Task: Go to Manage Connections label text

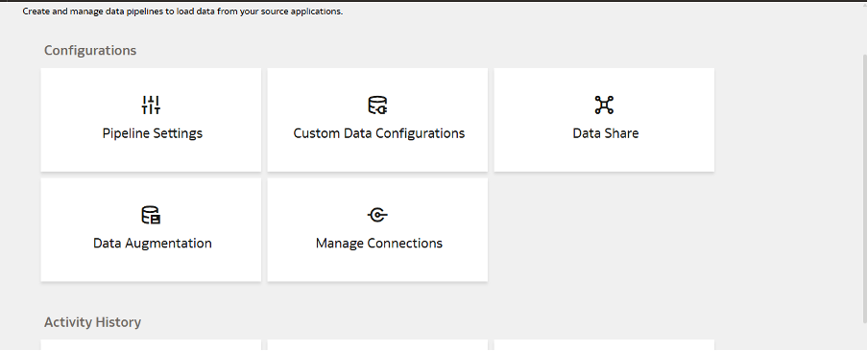Action: point(379,244)
